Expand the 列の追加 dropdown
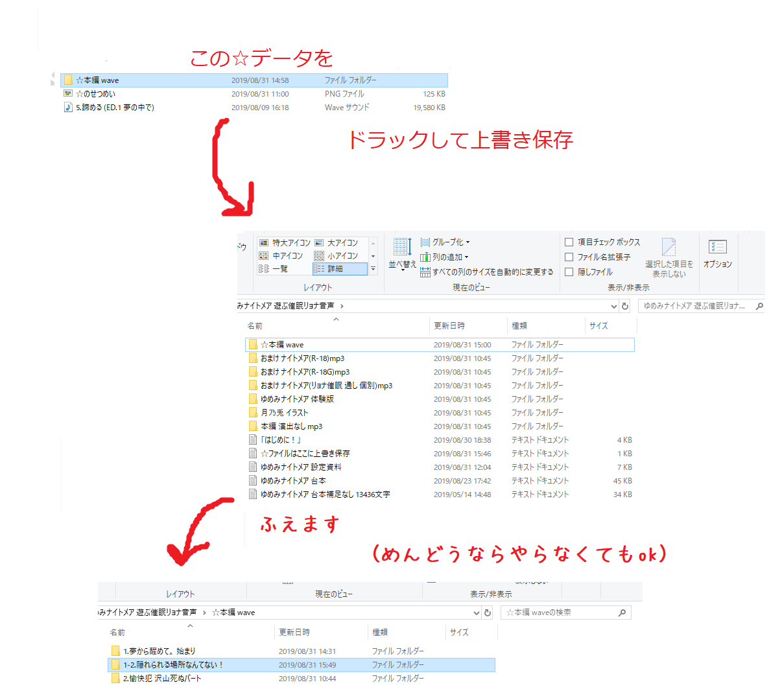This screenshot has height=700, width=782. click(445, 257)
